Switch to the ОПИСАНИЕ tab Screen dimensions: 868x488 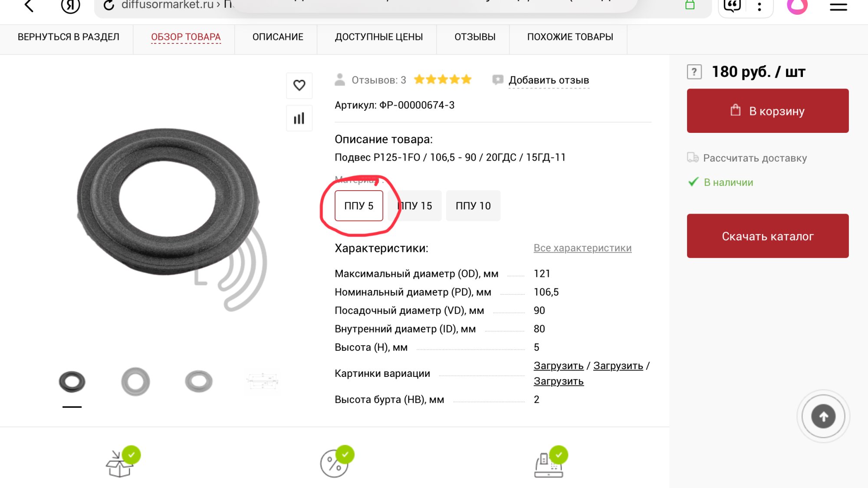click(x=278, y=37)
